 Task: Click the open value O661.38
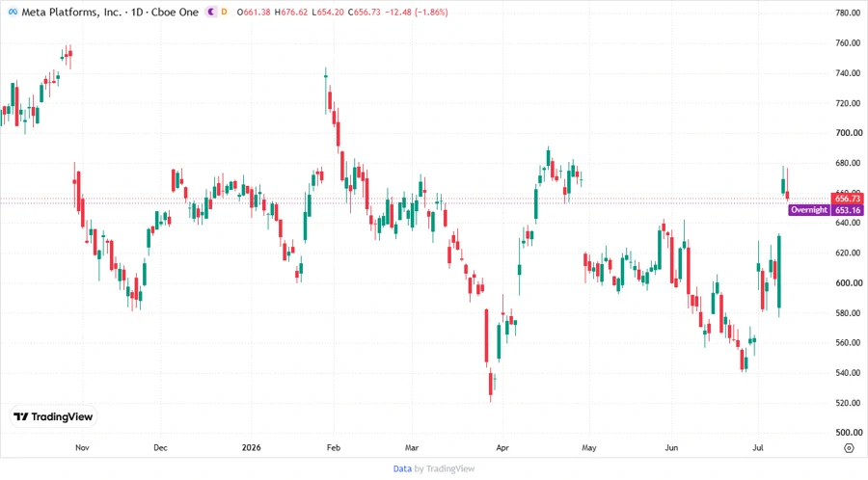pyautogui.click(x=254, y=12)
